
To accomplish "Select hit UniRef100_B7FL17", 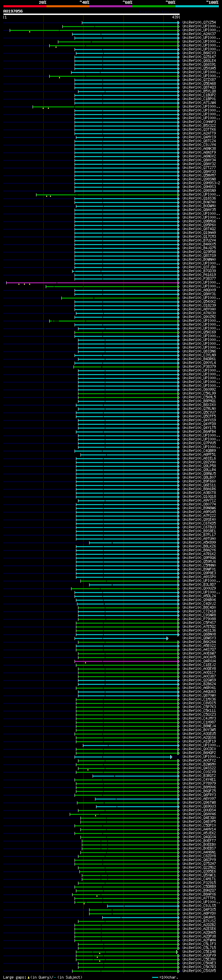I will (199, 535).
